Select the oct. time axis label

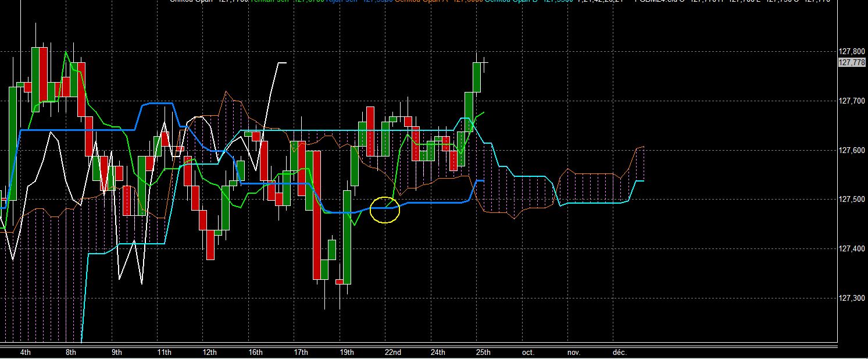(x=528, y=352)
